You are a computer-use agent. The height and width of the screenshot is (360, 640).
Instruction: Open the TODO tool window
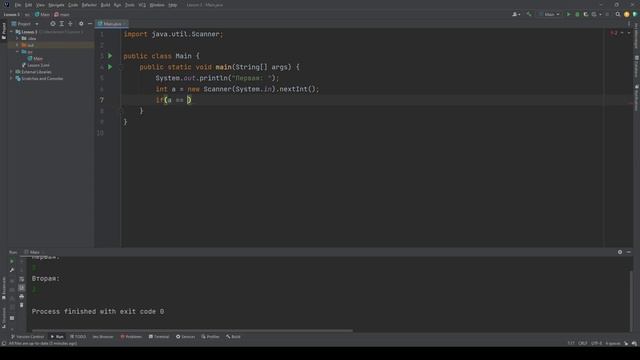tap(78, 337)
